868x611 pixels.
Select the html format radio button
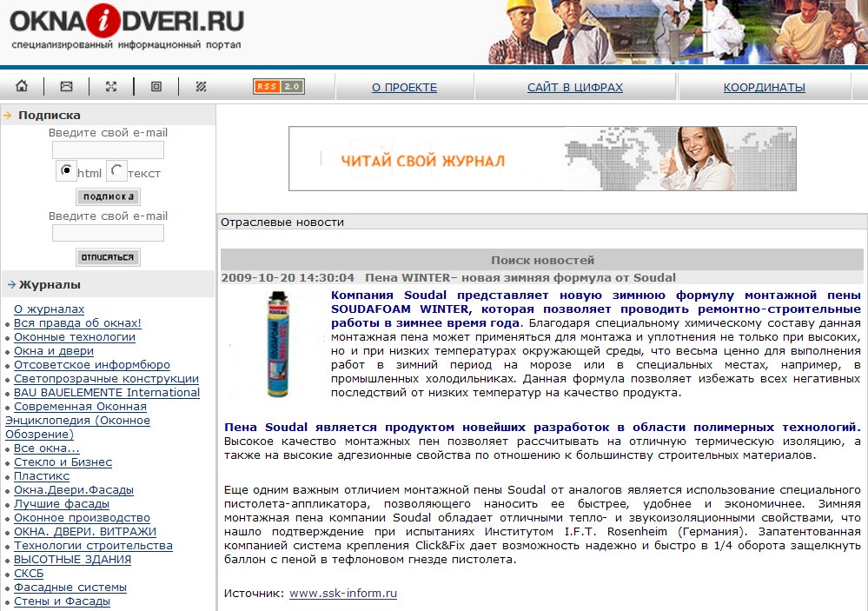pos(66,170)
